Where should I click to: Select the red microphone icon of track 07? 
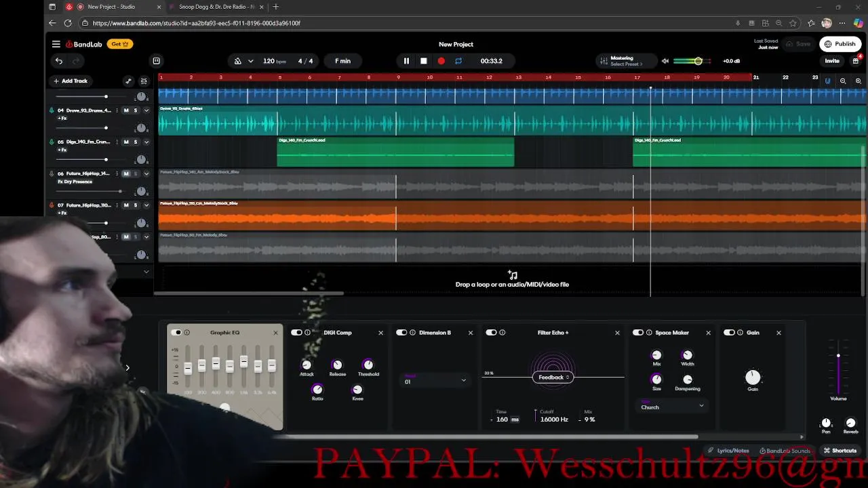[52, 205]
